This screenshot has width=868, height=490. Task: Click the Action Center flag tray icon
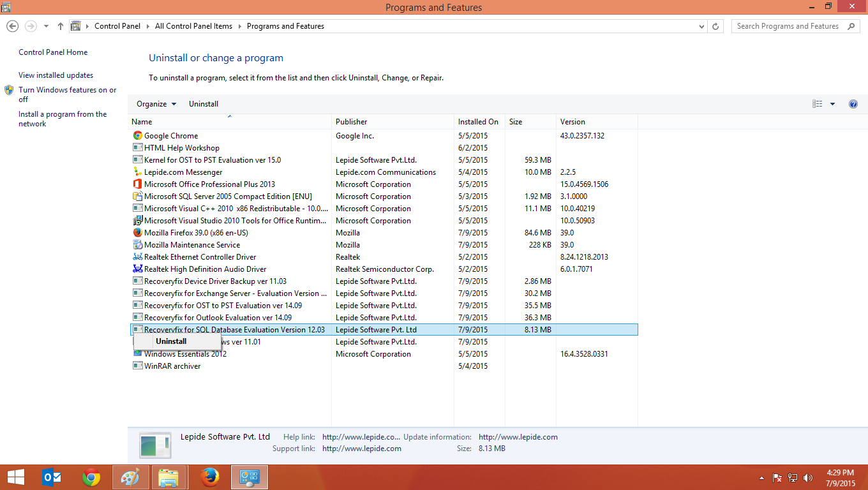(x=777, y=477)
